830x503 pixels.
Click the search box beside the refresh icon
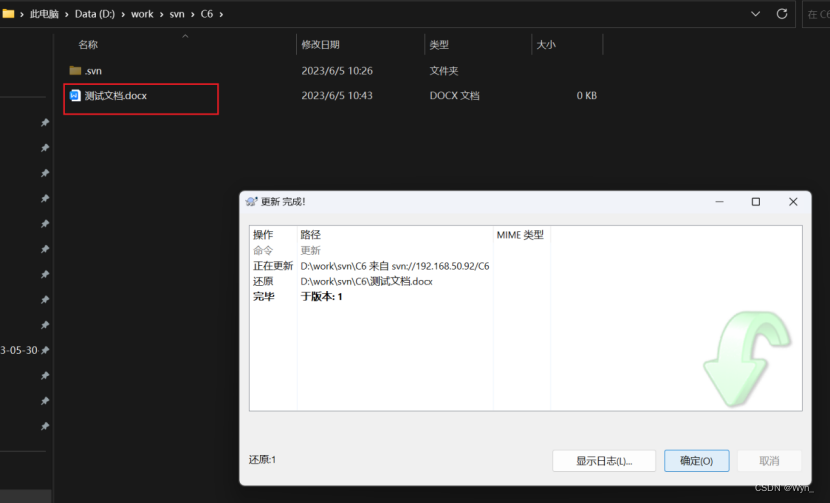(x=816, y=14)
